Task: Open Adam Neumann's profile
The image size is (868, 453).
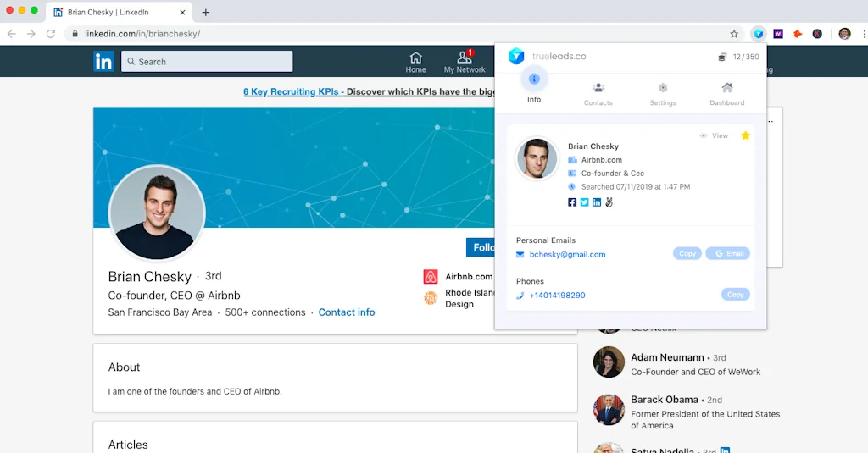Action: point(667,357)
